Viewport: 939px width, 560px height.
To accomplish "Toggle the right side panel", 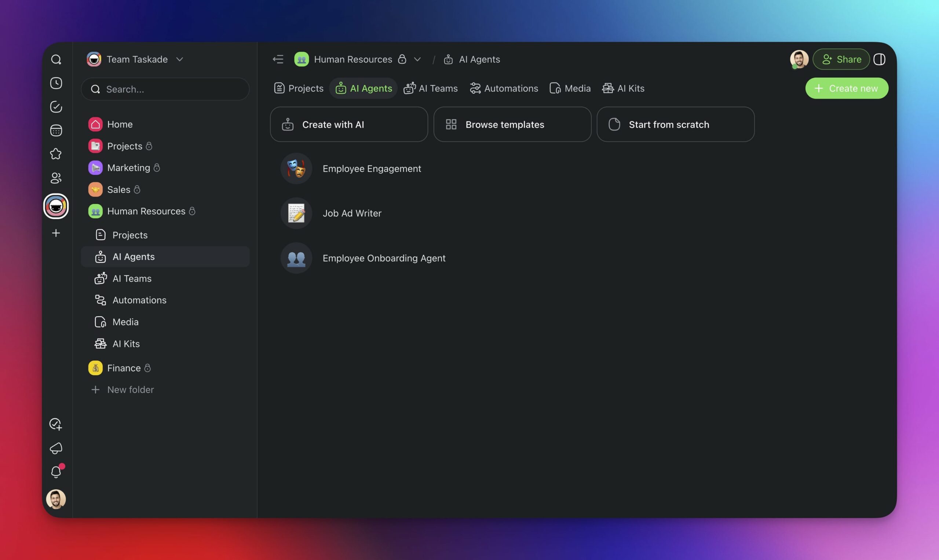I will pos(879,59).
